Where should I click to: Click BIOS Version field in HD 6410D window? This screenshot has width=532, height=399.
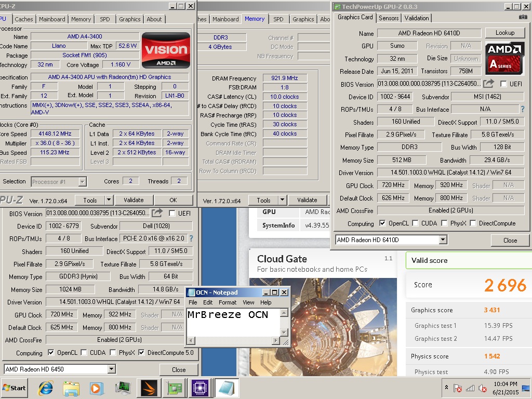pos(429,84)
